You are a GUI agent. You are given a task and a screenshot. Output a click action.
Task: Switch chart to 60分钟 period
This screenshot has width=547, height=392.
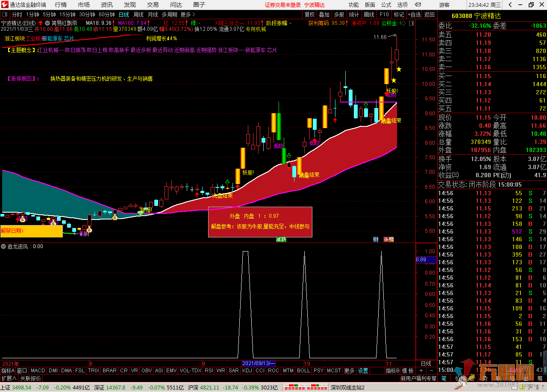(x=107, y=15)
